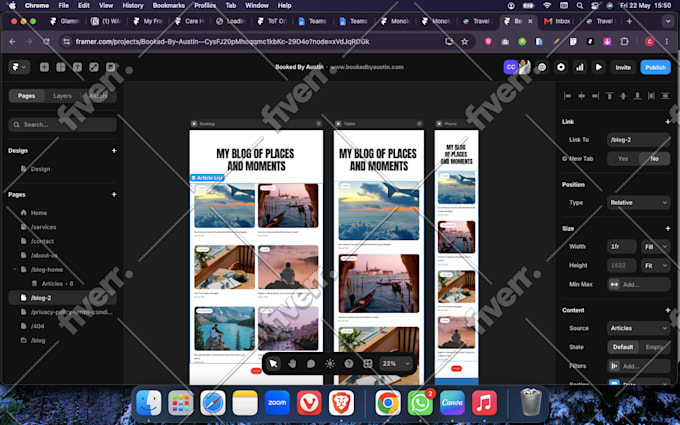Add a new page in Pages section
The image size is (680, 425).
click(x=114, y=194)
